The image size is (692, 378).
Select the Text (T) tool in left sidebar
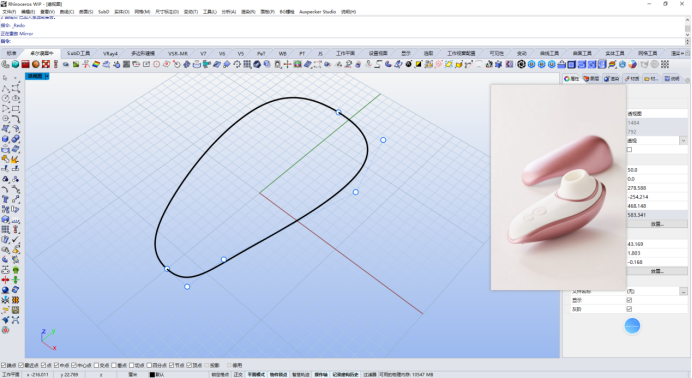pos(5,199)
